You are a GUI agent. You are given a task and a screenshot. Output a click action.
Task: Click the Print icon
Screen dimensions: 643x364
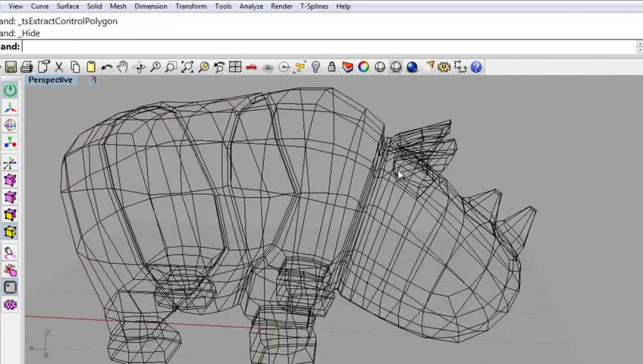[x=27, y=67]
